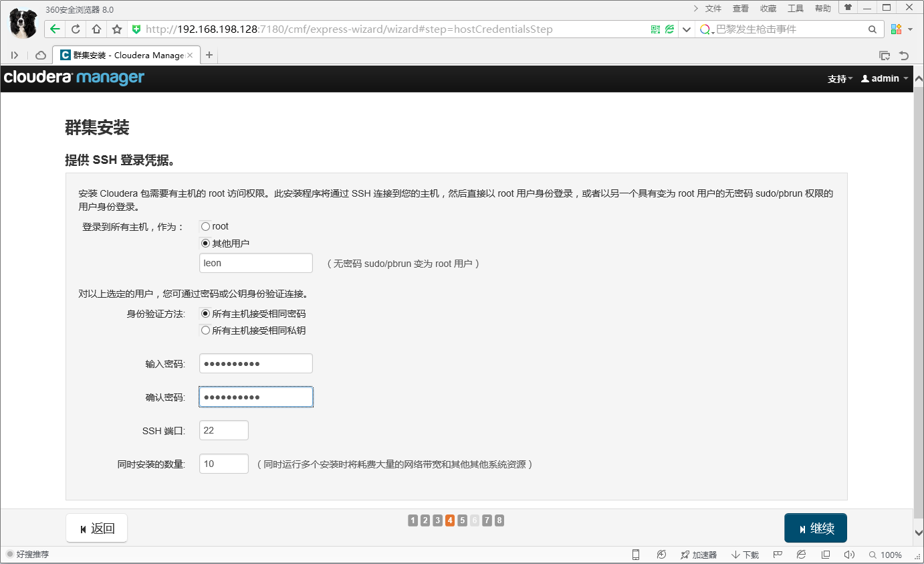The image size is (924, 564).
Task: Click the clock-plus icon in status bar
Action: (x=661, y=555)
